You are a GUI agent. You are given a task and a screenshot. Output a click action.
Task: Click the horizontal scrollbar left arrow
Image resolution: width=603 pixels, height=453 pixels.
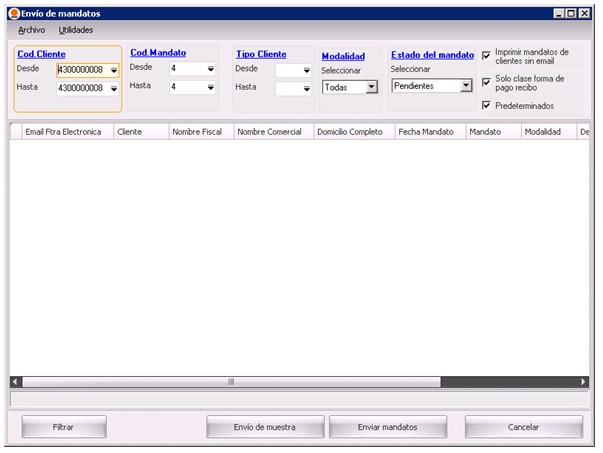point(15,382)
